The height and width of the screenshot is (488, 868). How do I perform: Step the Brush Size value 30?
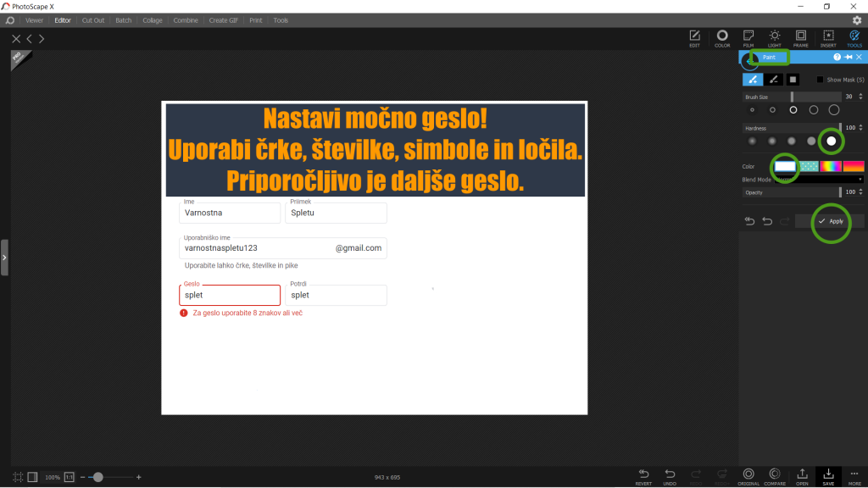tap(860, 97)
